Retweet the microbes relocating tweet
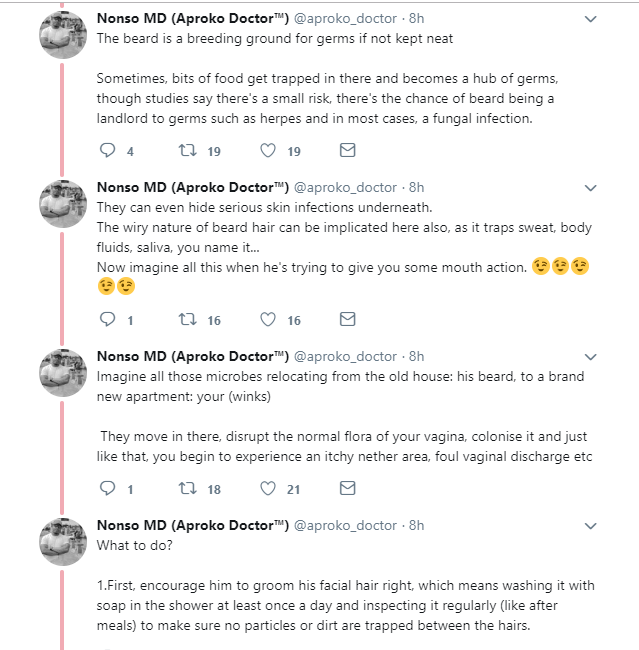 (186, 489)
